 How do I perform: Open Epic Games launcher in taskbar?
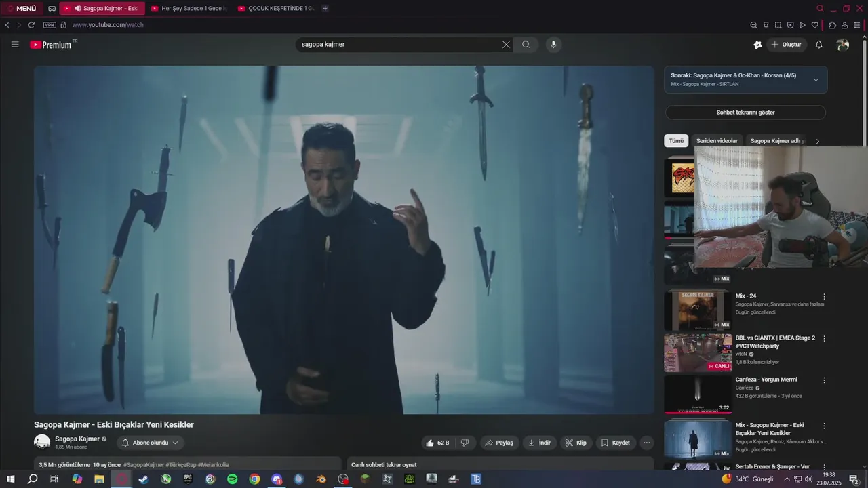coord(188,479)
